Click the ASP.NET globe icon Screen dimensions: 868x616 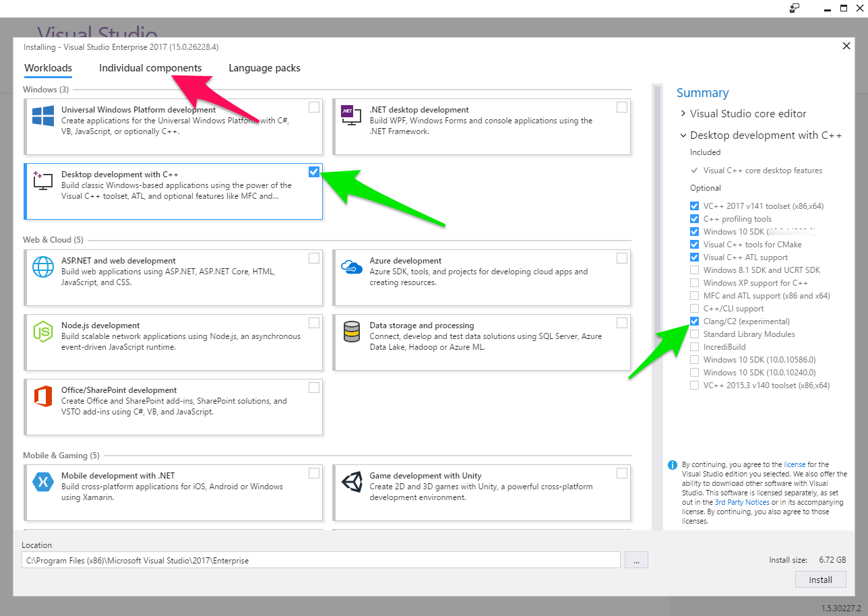pos(43,267)
